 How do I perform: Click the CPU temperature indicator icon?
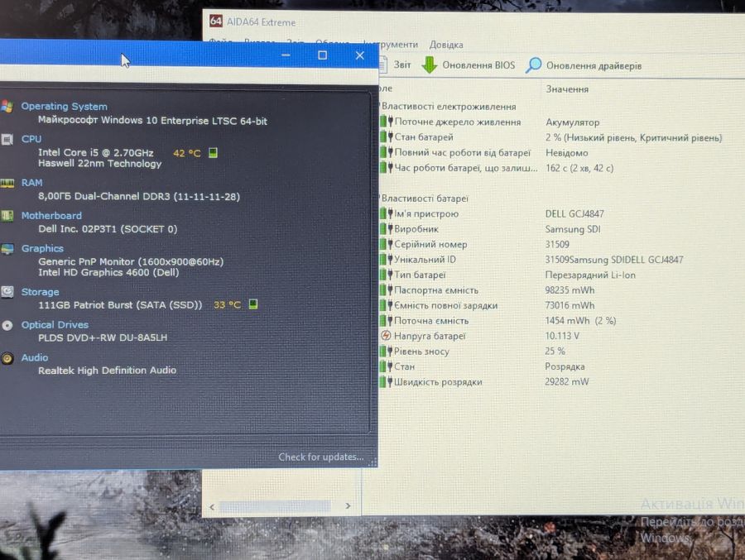(213, 152)
